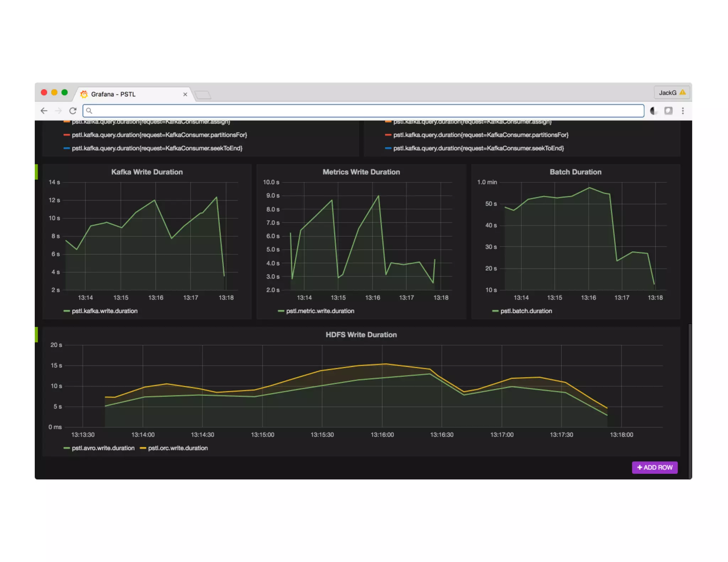Toggle pstl.kafka.write.duration legend series
Screen dimensions: 728x562
point(105,311)
